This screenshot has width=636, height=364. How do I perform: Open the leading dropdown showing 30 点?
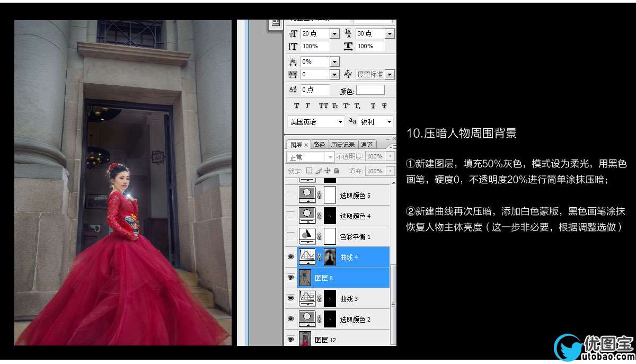tap(390, 33)
